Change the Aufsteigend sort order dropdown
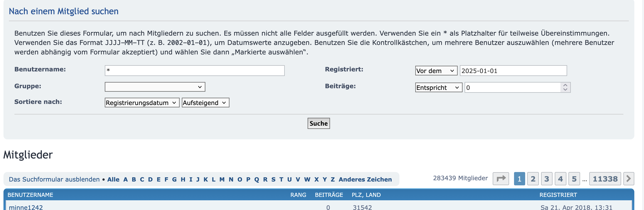 [x=205, y=103]
